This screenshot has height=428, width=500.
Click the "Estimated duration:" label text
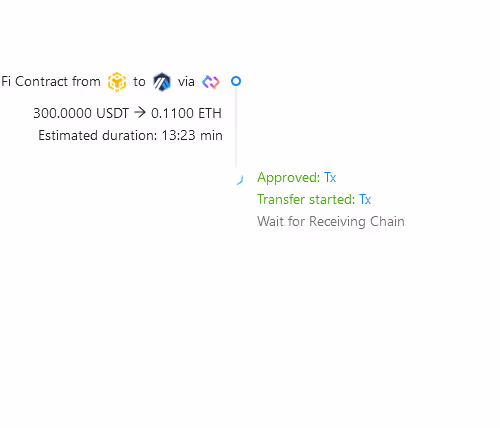tap(98, 136)
